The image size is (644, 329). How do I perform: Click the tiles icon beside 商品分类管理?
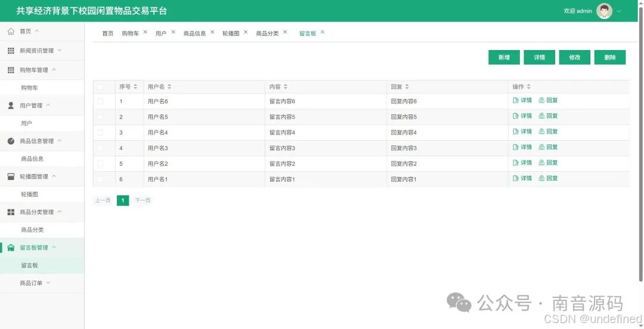pyautogui.click(x=11, y=212)
